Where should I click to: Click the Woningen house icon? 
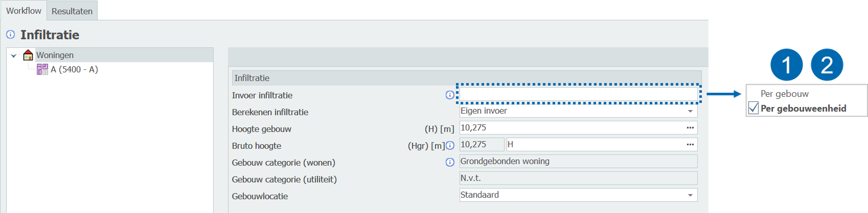28,55
